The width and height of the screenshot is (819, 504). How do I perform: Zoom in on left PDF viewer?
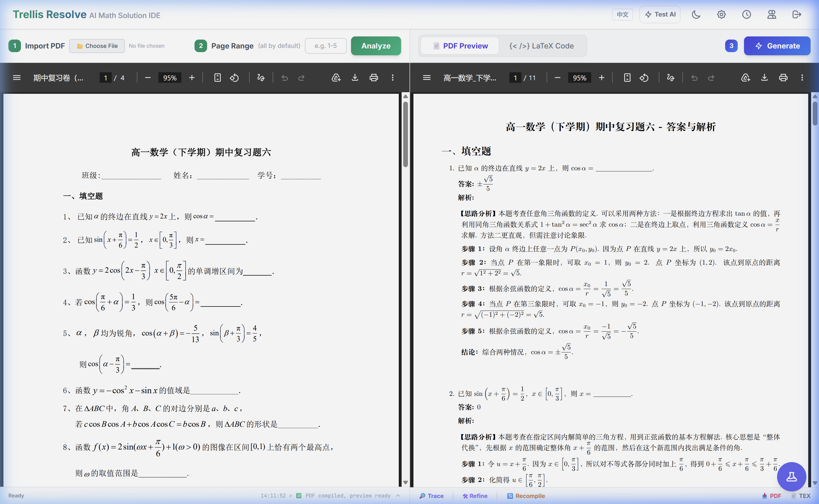click(192, 78)
